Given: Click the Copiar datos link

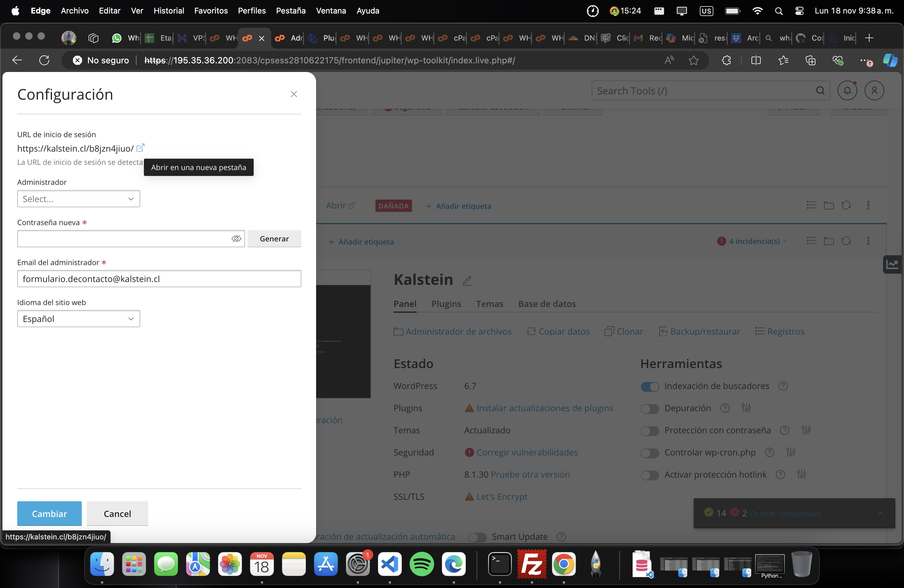Looking at the screenshot, I should pyautogui.click(x=558, y=332).
